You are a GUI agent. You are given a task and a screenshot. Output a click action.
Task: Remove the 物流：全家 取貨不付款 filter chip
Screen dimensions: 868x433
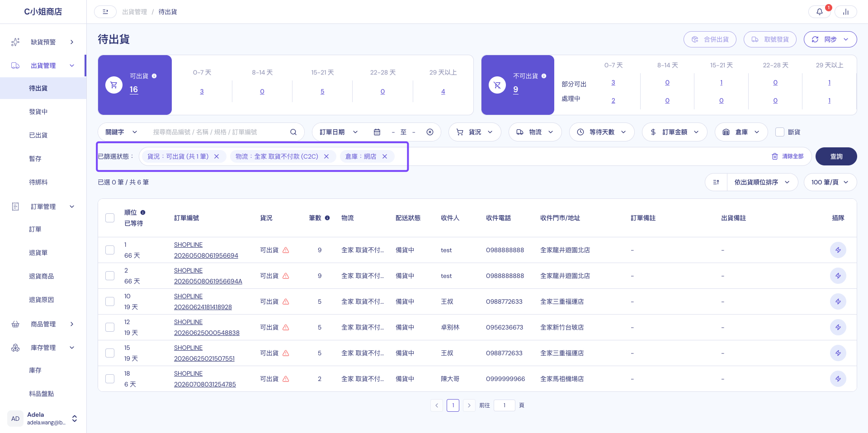coord(326,156)
